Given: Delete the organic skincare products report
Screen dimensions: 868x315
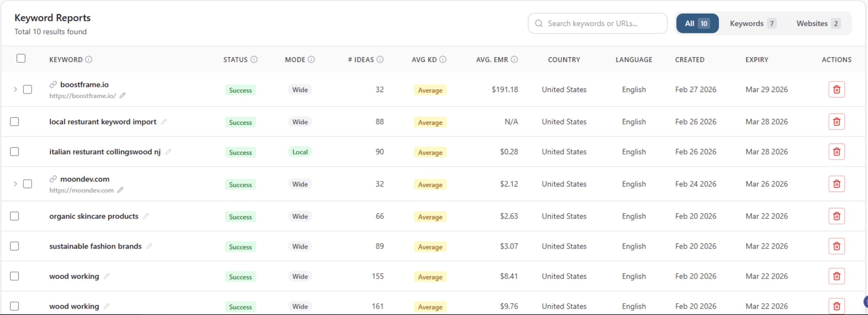Looking at the screenshot, I should [836, 216].
